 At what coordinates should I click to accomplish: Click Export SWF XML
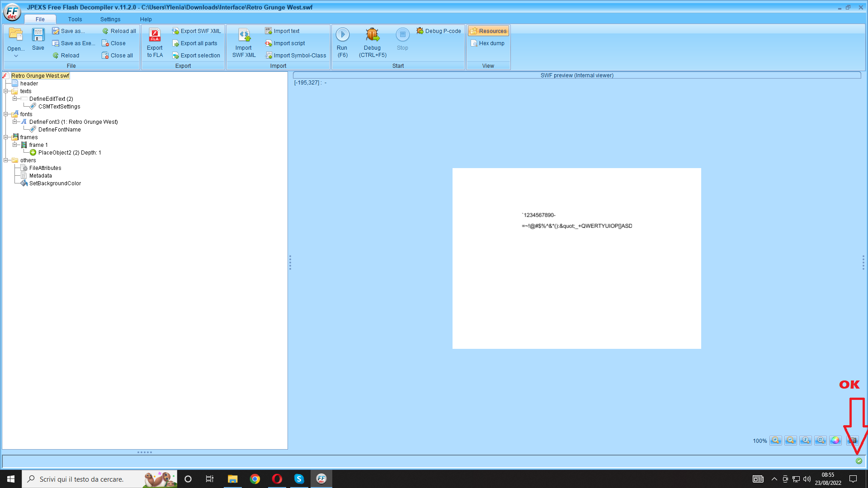(197, 31)
